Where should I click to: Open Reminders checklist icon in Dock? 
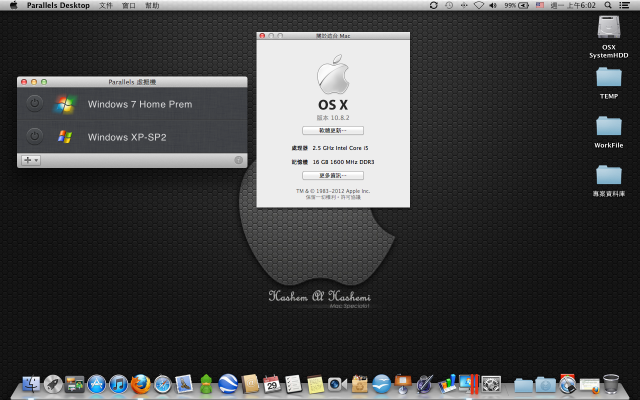tap(293, 384)
